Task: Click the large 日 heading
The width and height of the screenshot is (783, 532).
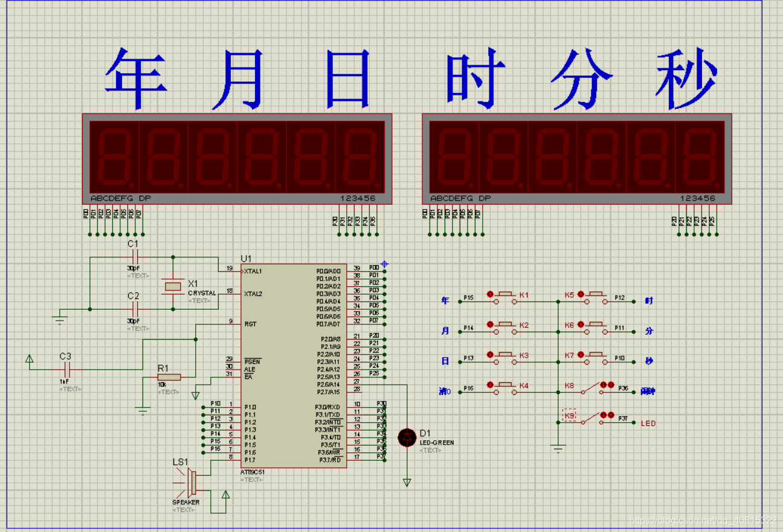Action: point(349,79)
